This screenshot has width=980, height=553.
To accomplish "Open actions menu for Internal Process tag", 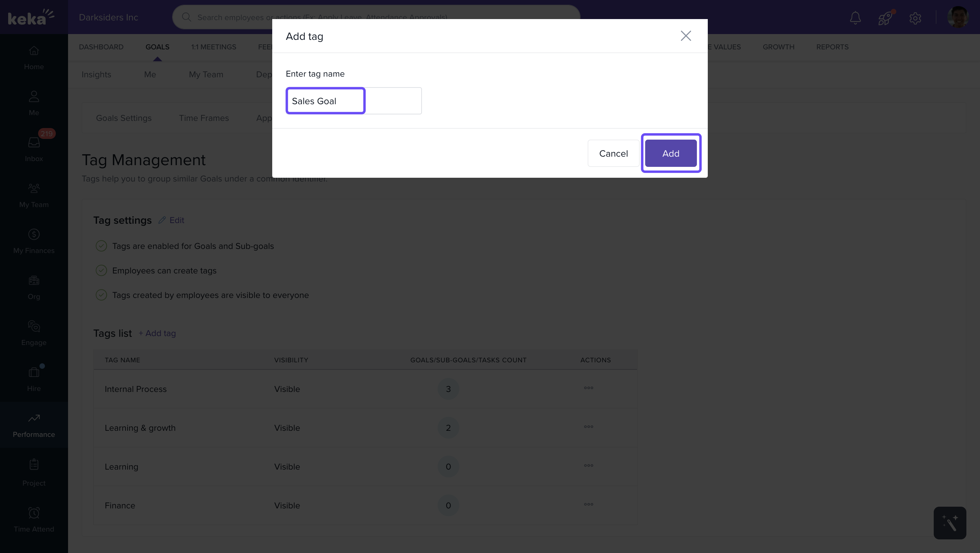I will (588, 388).
